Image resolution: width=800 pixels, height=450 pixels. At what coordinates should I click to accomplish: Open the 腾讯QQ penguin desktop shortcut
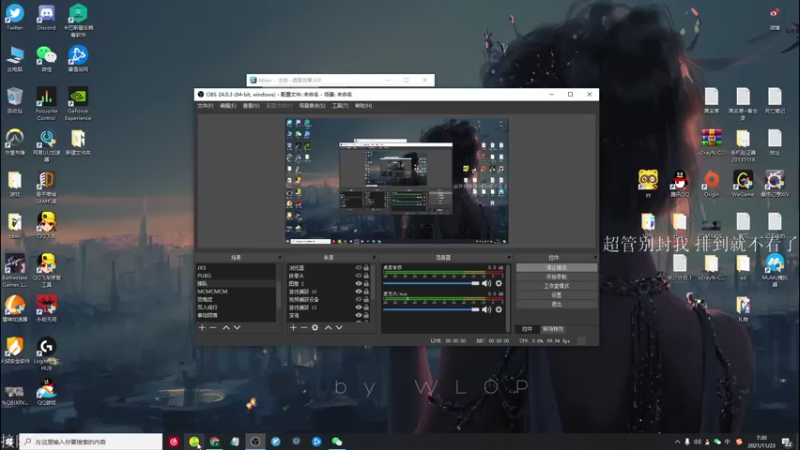[x=679, y=184]
